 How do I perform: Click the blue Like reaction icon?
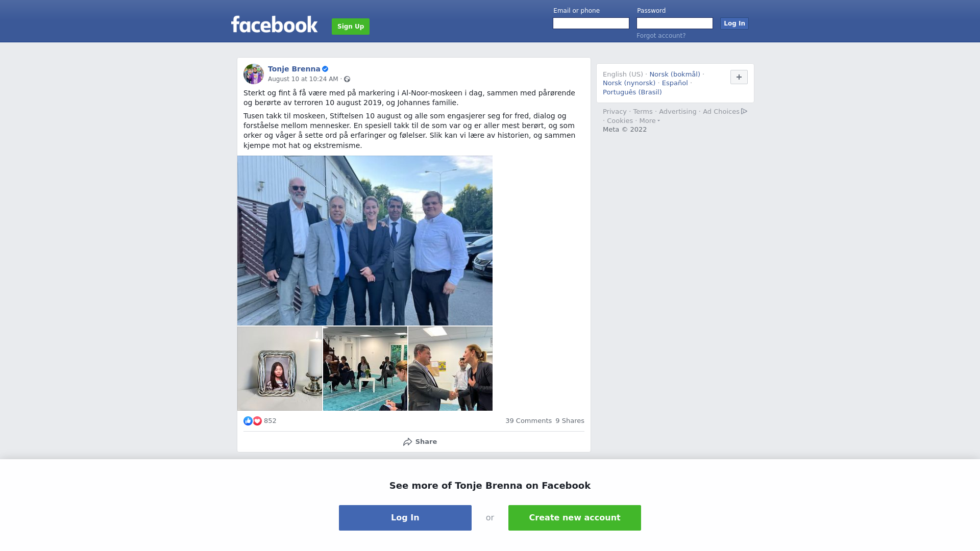[248, 421]
